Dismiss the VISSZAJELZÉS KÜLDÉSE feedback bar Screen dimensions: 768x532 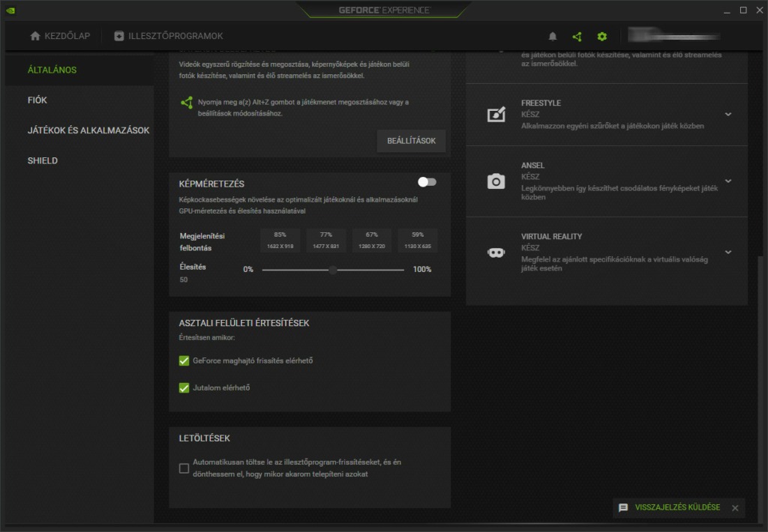735,508
